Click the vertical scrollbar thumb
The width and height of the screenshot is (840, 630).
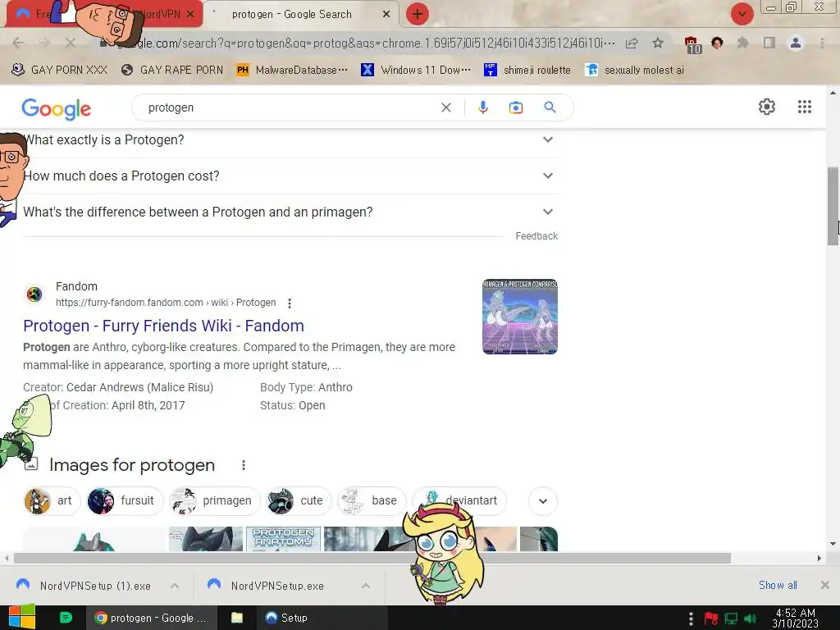click(833, 206)
